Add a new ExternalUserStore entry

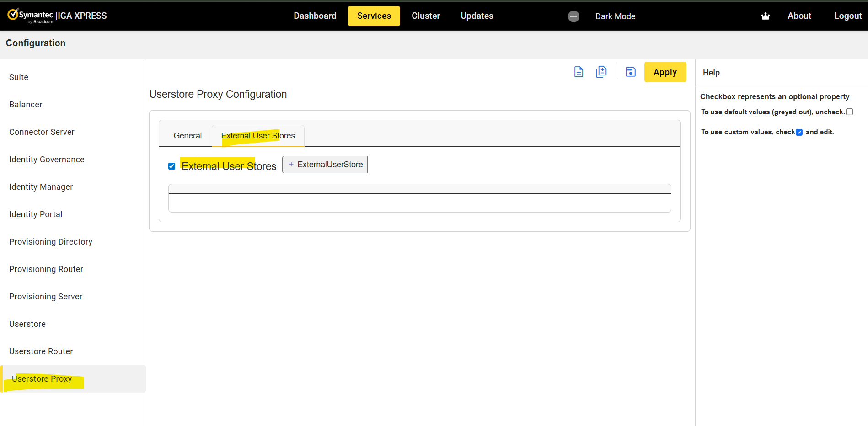click(325, 165)
